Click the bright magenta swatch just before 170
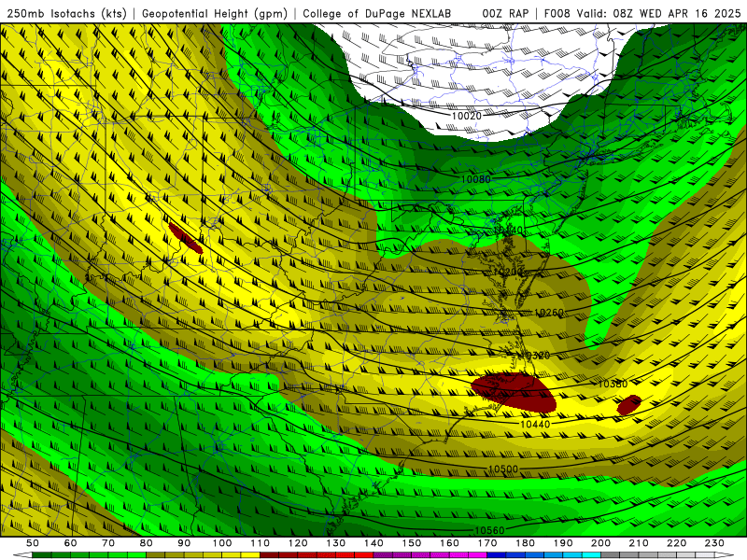This screenshot has height=560, width=747. tap(477, 555)
